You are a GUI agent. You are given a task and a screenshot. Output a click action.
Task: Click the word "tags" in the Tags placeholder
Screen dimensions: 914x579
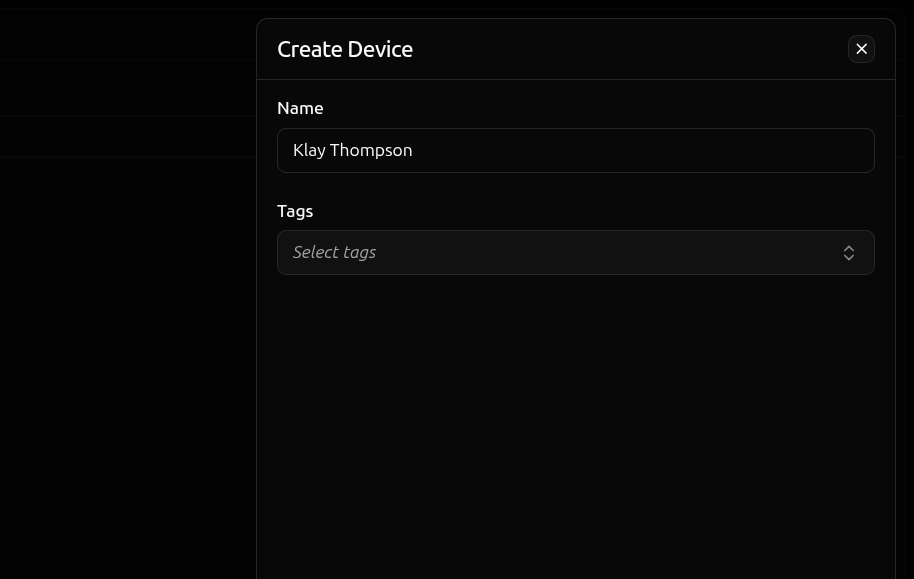pyautogui.click(x=357, y=252)
